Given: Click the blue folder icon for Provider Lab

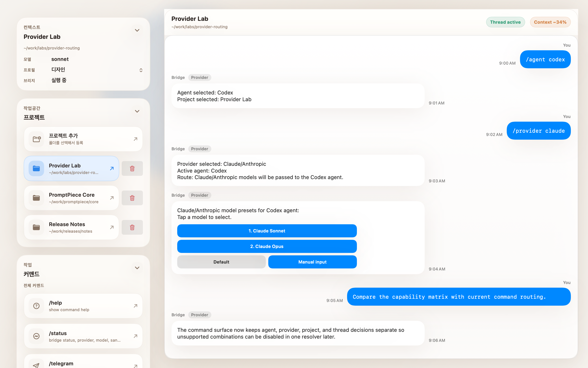Looking at the screenshot, I should click(37, 168).
